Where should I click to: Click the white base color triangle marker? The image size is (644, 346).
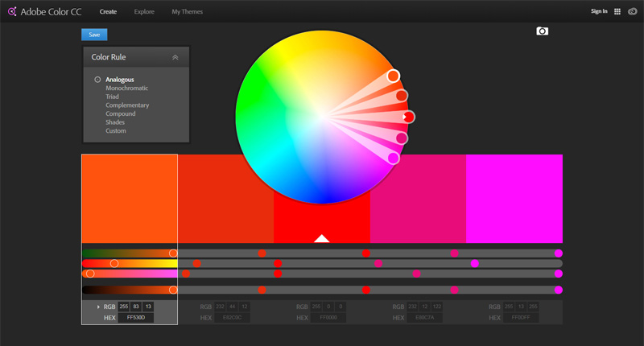(x=321, y=238)
